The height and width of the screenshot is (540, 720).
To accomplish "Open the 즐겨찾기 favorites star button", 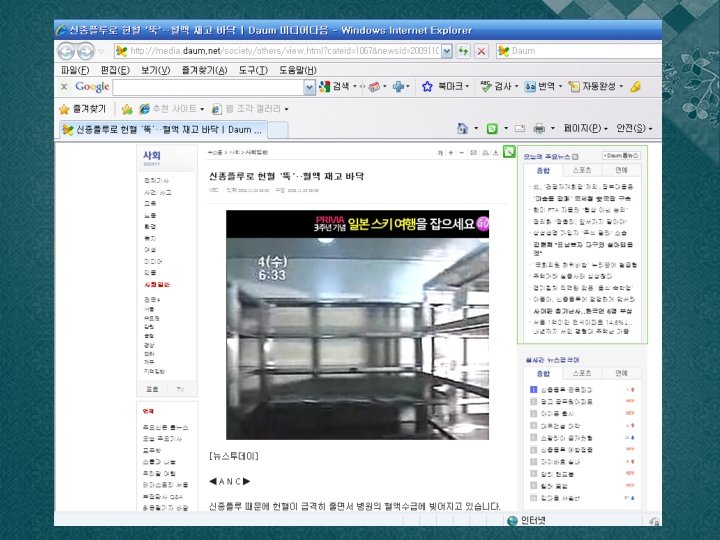I will coord(83,109).
